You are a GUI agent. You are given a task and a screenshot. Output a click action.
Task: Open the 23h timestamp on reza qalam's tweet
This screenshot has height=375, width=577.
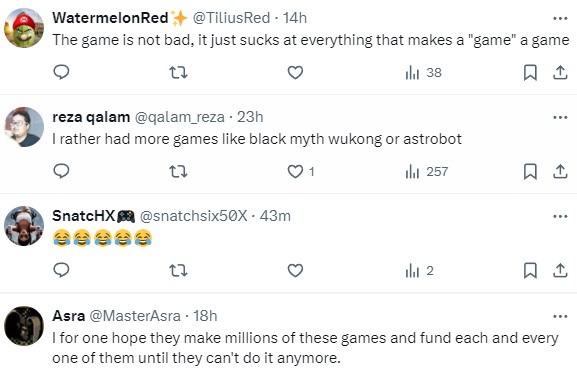click(250, 117)
